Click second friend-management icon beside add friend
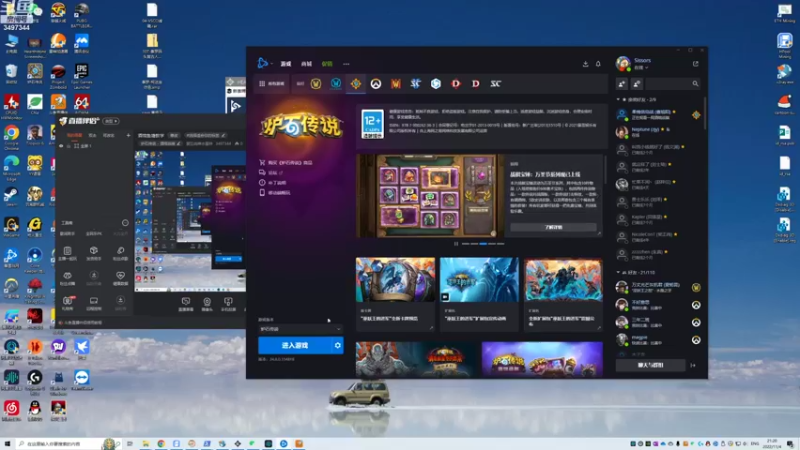Viewport: 800px width, 450px height. point(637,84)
